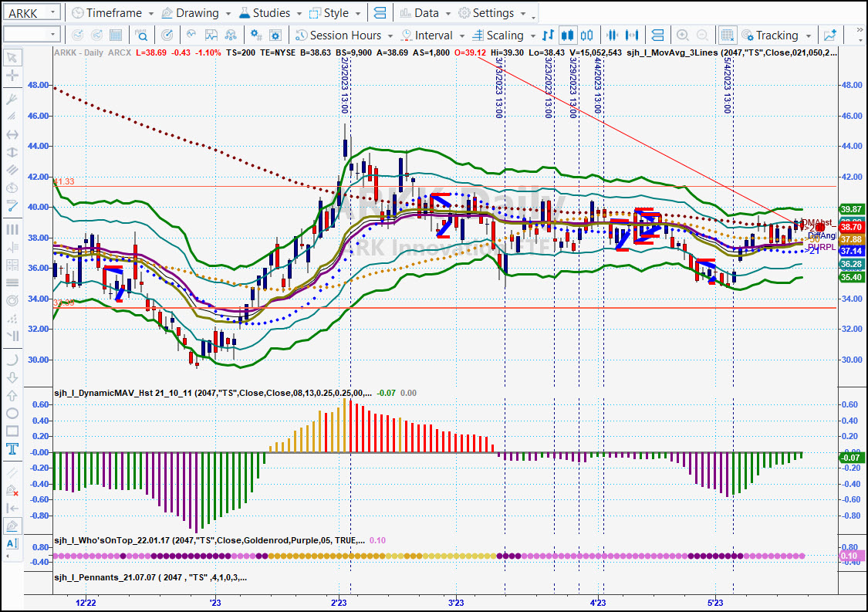The width and height of the screenshot is (868, 612).
Task: Decrease bar spacing with the compress icon
Action: coord(613,36)
